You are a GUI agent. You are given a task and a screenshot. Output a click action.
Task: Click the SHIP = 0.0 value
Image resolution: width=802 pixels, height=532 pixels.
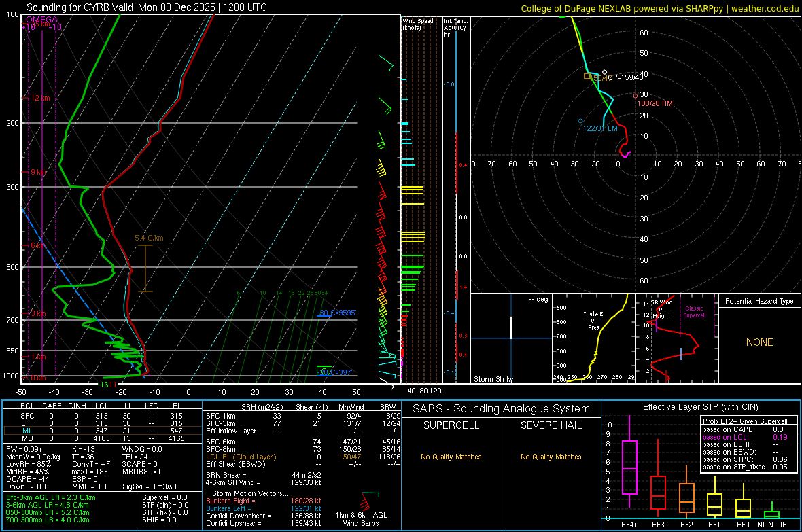coord(158,520)
